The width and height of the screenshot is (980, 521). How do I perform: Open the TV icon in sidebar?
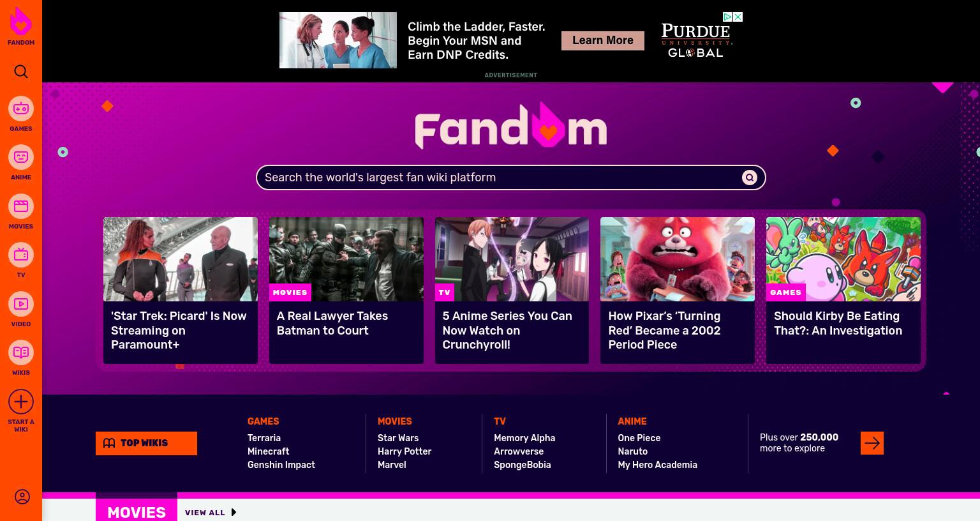21,255
